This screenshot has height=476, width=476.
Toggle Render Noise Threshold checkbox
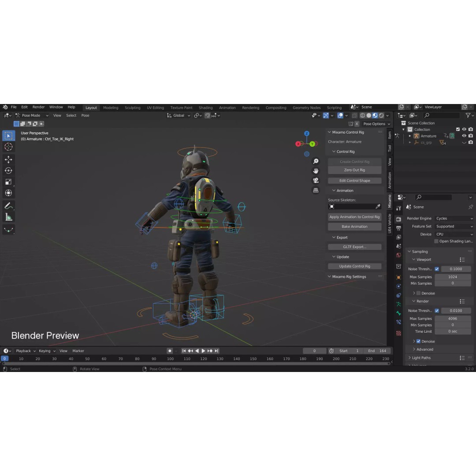(x=437, y=311)
